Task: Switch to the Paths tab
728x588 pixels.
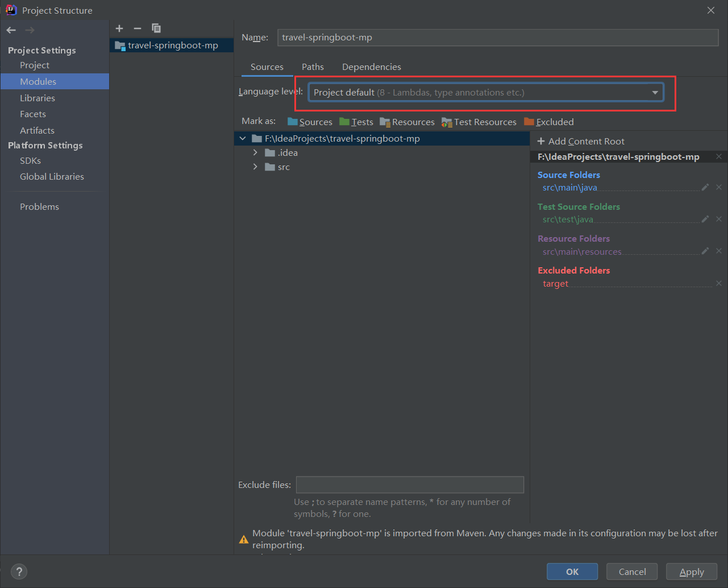Action: (313, 67)
